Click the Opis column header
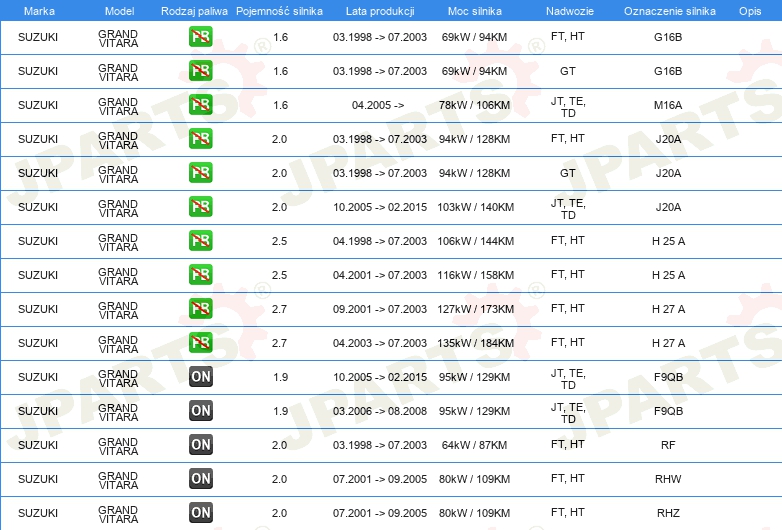The height and width of the screenshot is (530, 782). 750,11
